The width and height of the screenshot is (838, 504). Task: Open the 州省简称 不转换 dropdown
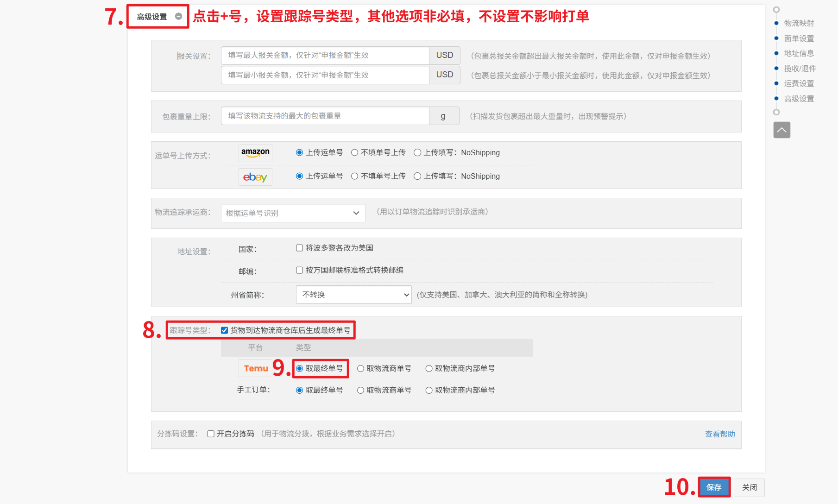(x=353, y=295)
